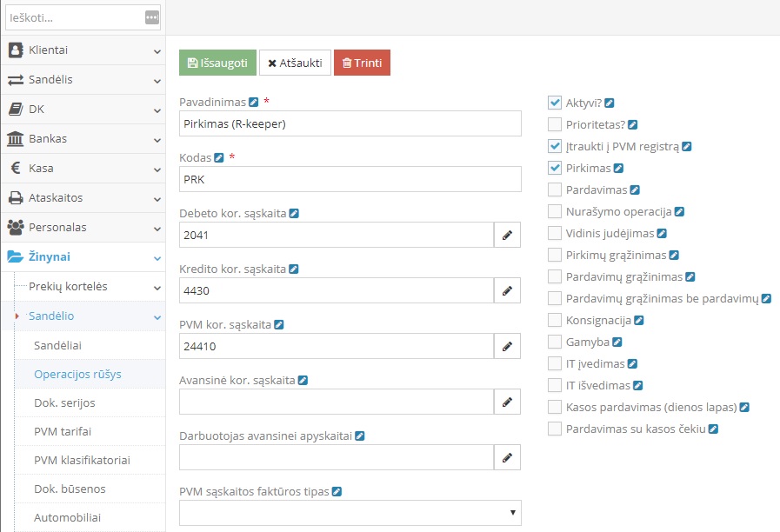Click into the Kodas input field
The image size is (780, 532).
click(350, 179)
